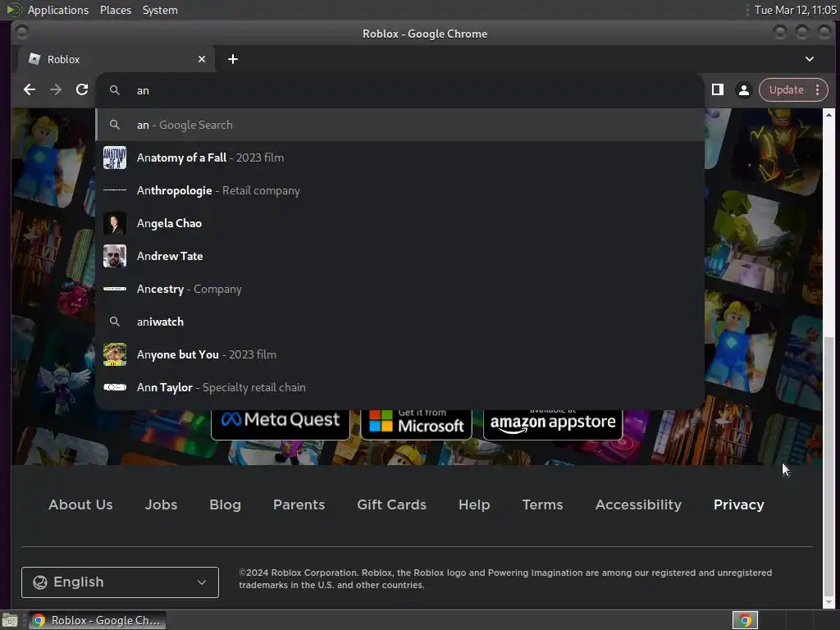
Task: Open the Chrome profile avatar icon
Action: tap(743, 90)
